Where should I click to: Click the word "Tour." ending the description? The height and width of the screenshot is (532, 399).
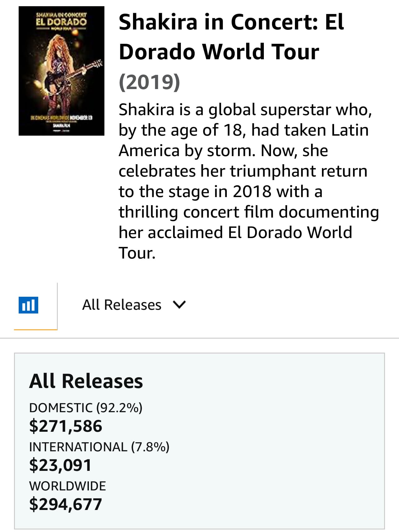(x=137, y=253)
